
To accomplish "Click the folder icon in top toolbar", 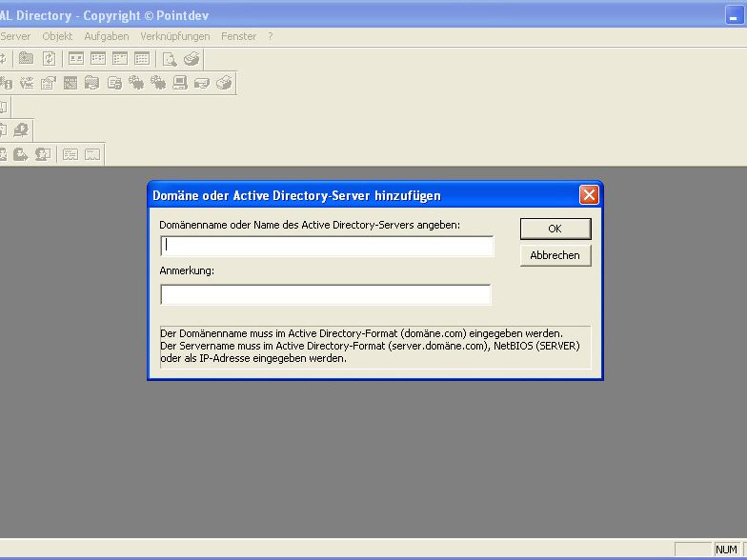I will coord(27,59).
